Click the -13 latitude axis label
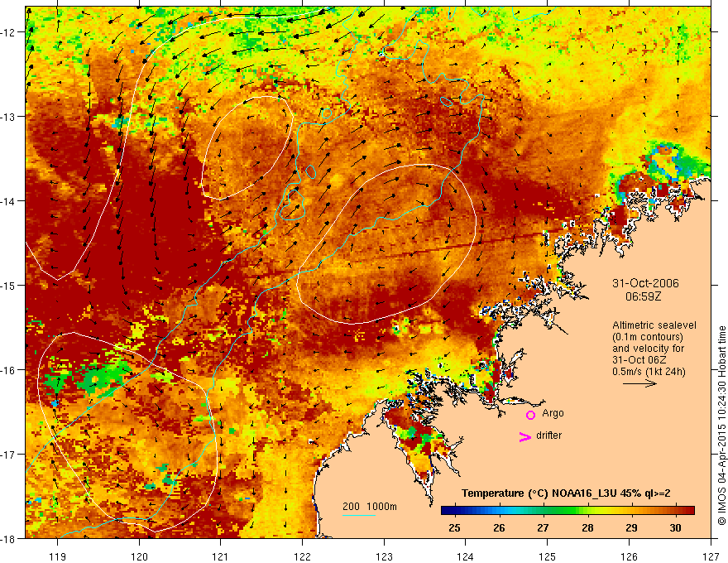The width and height of the screenshot is (728, 563). pos(9,116)
